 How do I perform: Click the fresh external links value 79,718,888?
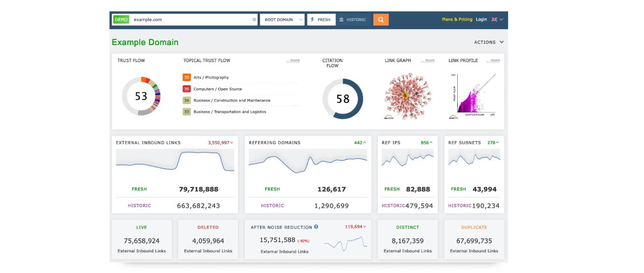[198, 189]
